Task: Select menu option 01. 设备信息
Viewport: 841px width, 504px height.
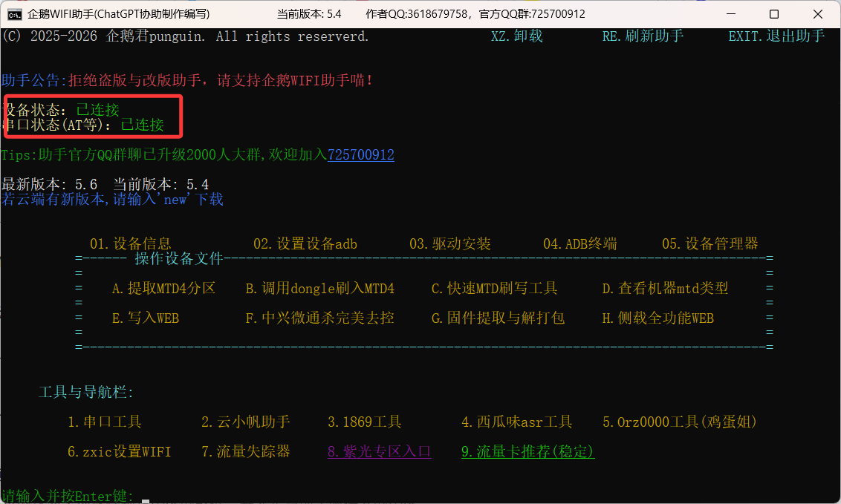Action: coord(131,243)
